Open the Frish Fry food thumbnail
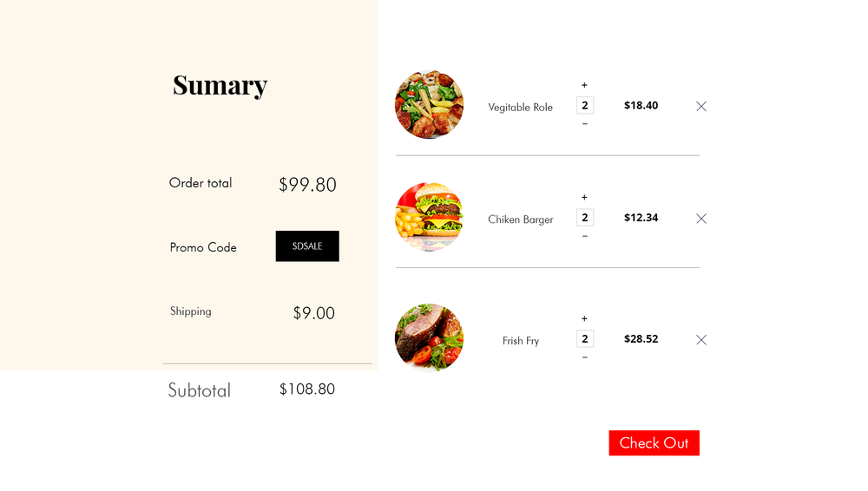 pos(429,337)
